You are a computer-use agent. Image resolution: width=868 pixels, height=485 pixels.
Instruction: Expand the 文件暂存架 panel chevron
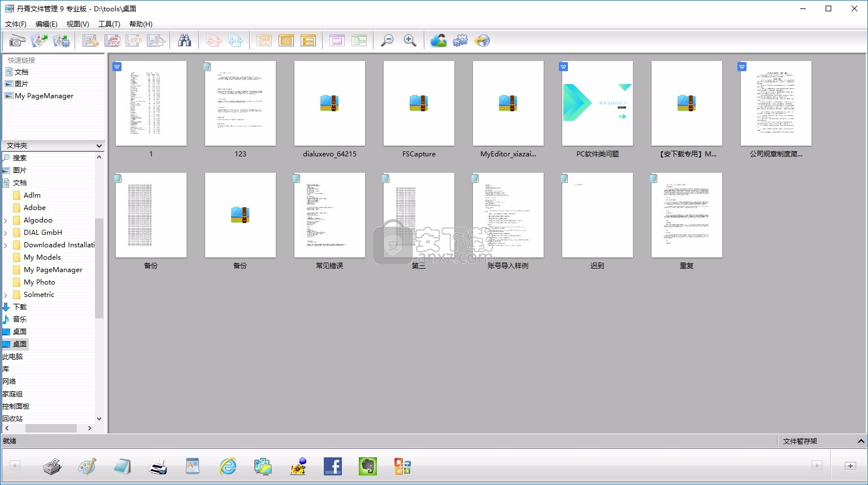(861, 441)
